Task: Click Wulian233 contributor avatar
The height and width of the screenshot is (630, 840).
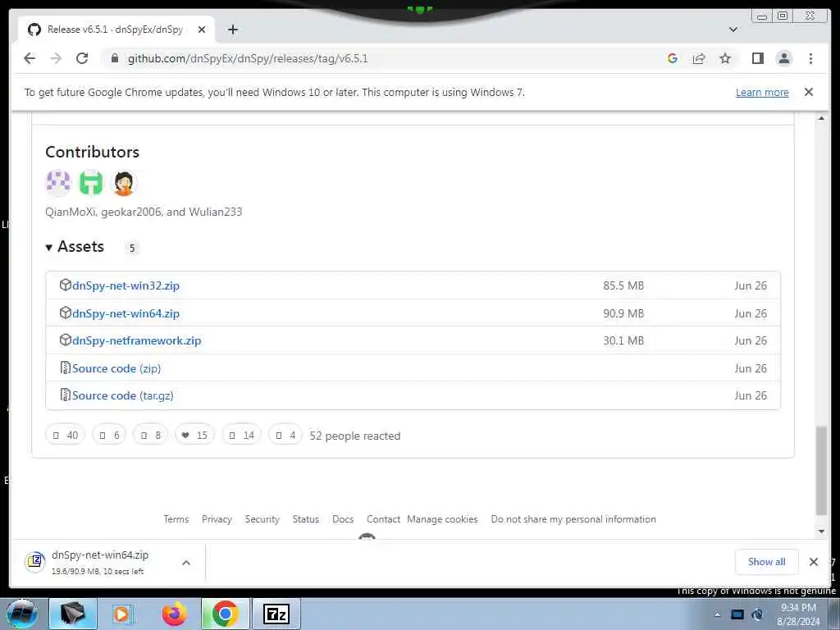Action: [x=124, y=183]
